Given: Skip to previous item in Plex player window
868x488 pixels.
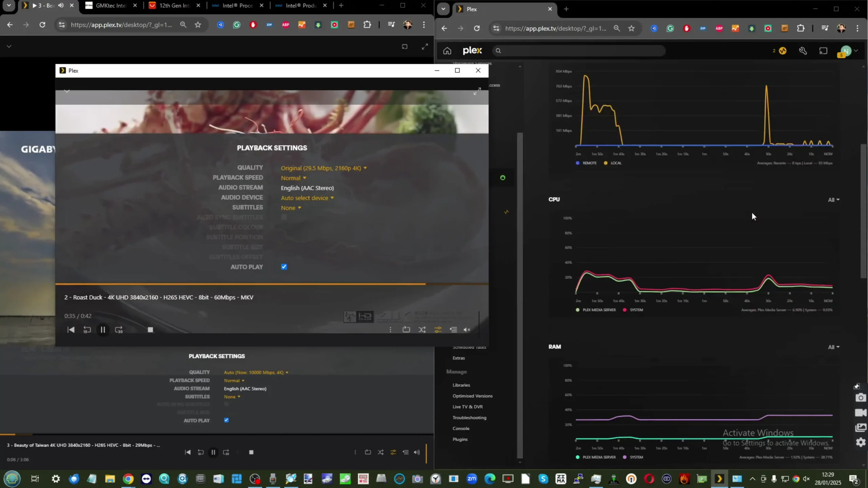Looking at the screenshot, I should (71, 330).
